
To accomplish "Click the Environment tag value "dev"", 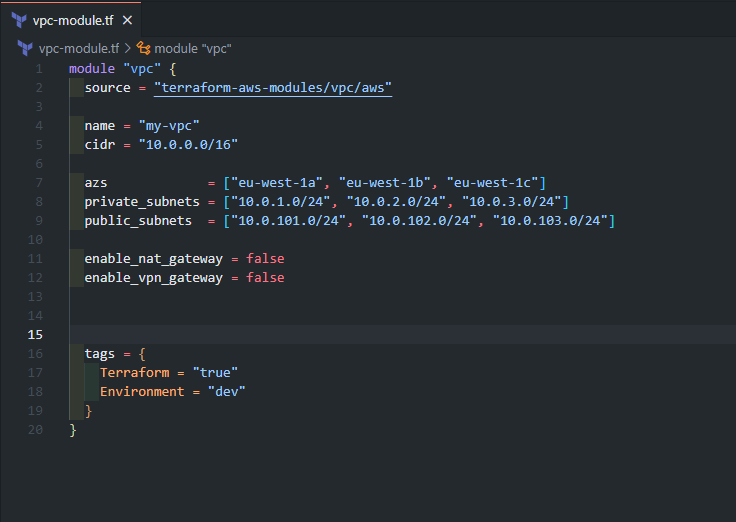I will tap(227, 392).
